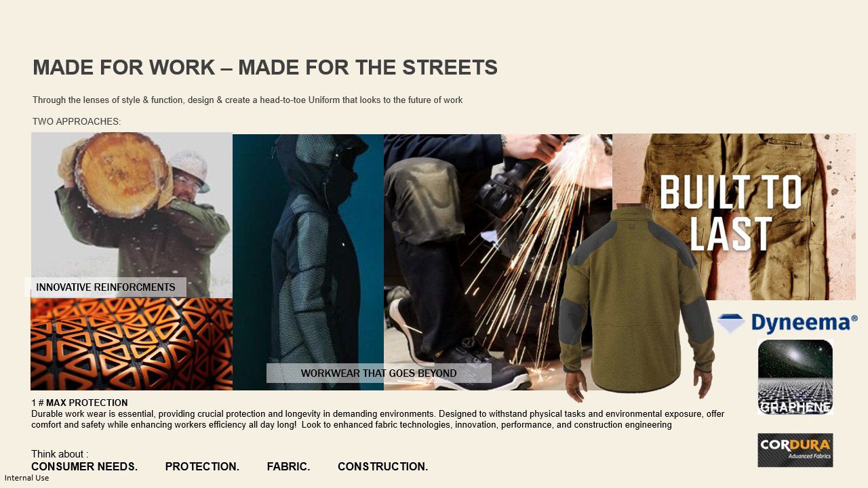Click the lumberjack carrying log photo
The width and height of the screenshot is (868, 488).
point(132,215)
